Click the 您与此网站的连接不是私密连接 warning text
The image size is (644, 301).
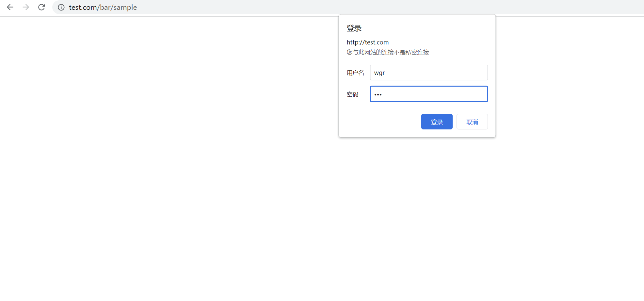click(x=388, y=52)
